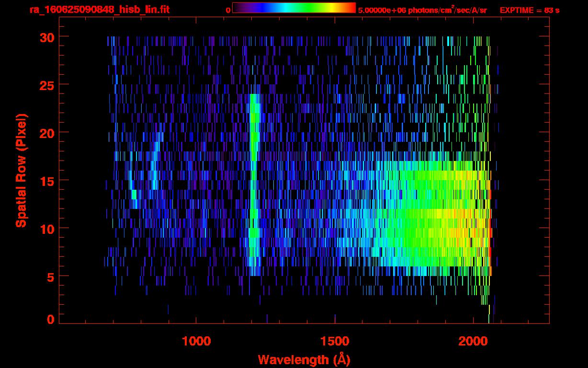Click the 2000 wavelength tick label

coord(473,341)
